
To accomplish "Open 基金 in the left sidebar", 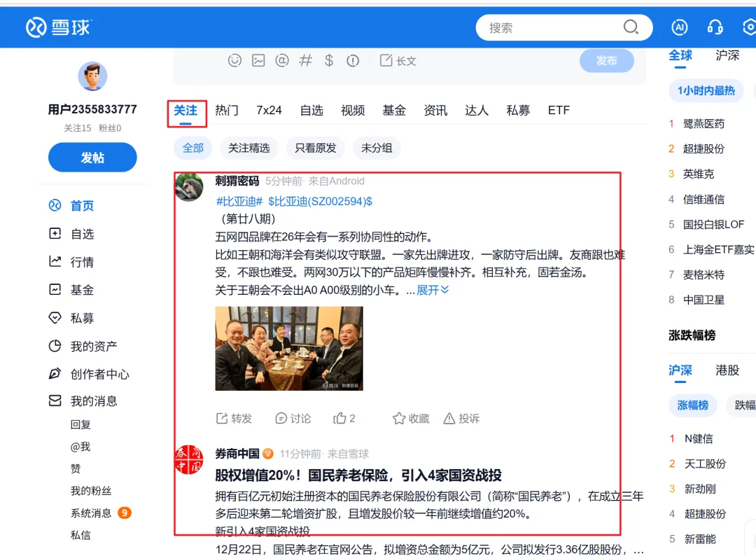I will click(x=71, y=290).
